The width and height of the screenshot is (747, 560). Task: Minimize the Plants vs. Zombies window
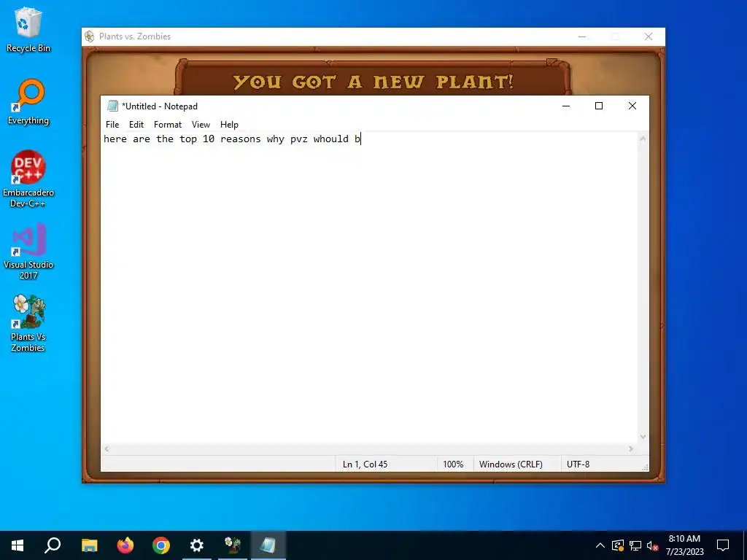pyautogui.click(x=582, y=36)
